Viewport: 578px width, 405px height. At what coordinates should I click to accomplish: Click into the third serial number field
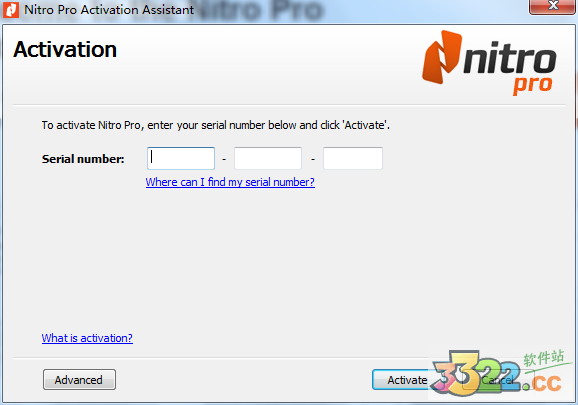[x=353, y=158]
